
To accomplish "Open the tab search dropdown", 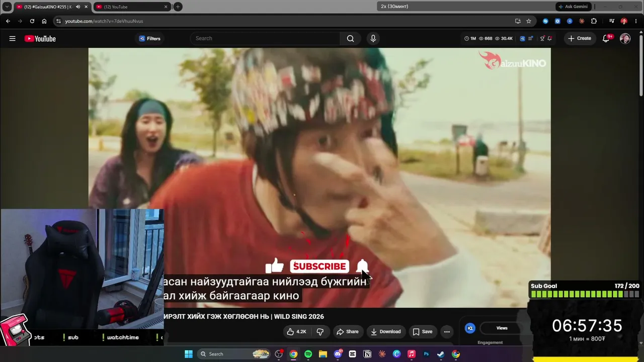I will pyautogui.click(x=7, y=7).
